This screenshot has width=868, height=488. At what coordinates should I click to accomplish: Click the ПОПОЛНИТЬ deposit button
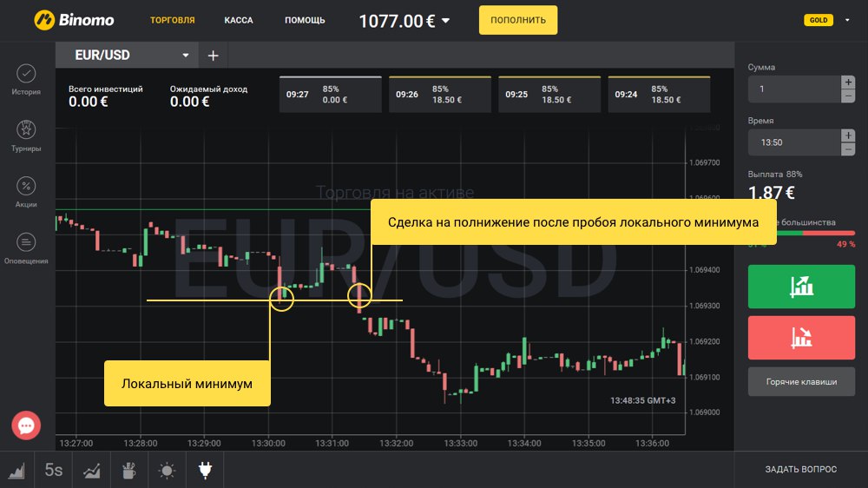pyautogui.click(x=518, y=20)
